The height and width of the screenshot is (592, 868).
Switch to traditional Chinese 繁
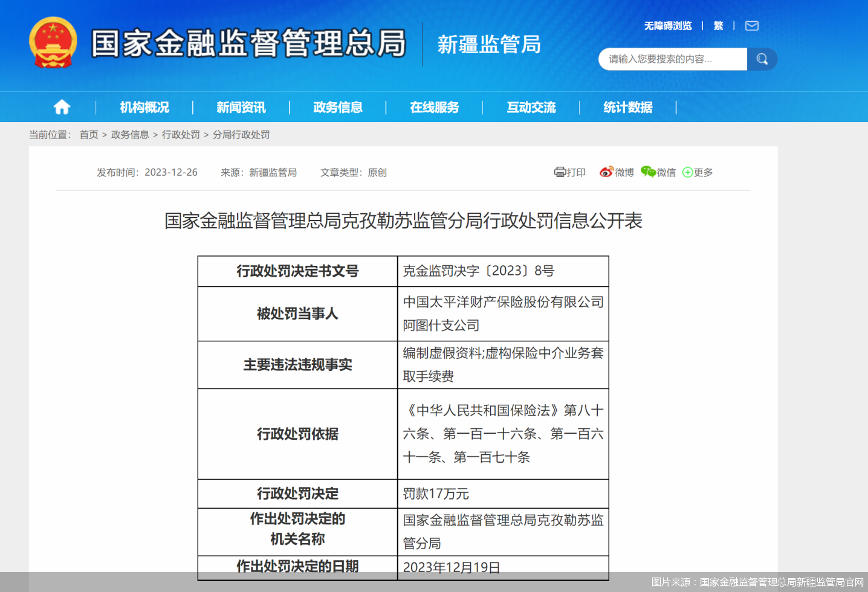tap(718, 26)
